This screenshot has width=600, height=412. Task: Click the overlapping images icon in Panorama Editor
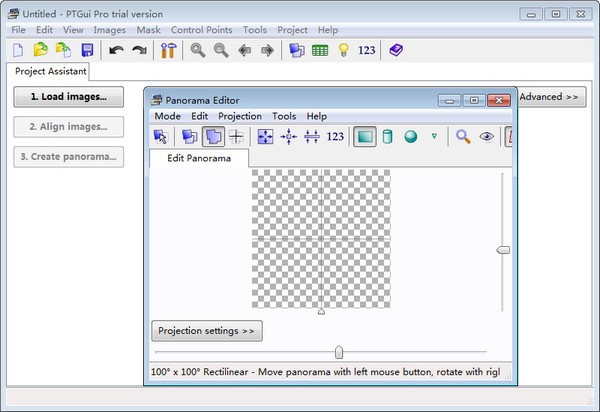click(x=190, y=137)
